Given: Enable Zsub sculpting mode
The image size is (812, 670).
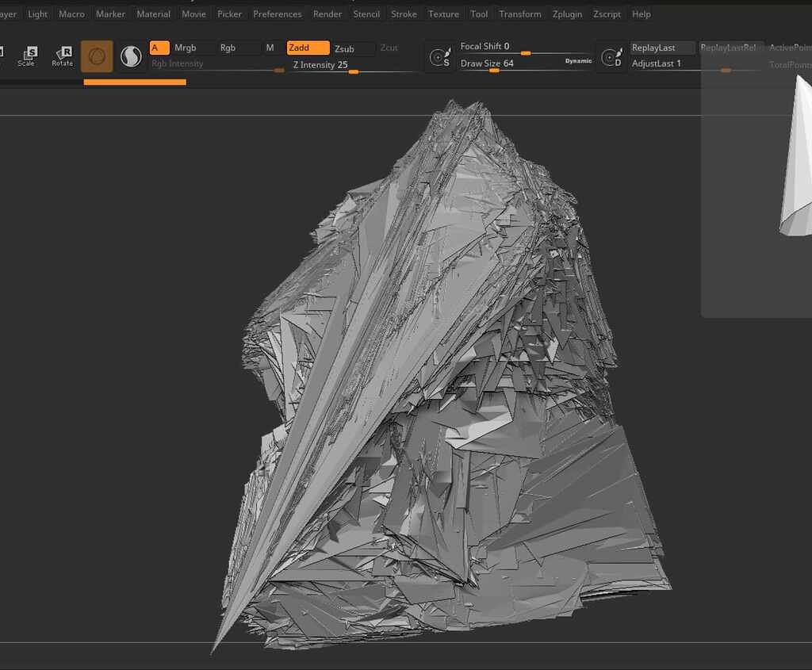Looking at the screenshot, I should pos(347,48).
